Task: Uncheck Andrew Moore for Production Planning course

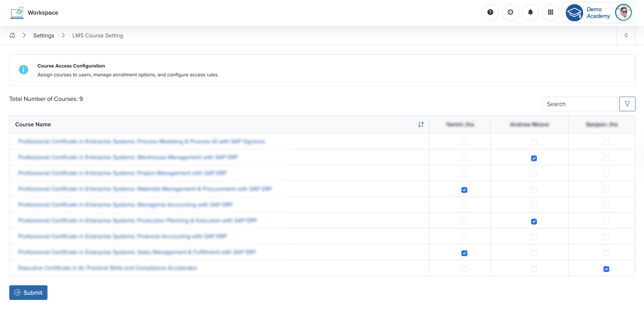Action: [534, 222]
